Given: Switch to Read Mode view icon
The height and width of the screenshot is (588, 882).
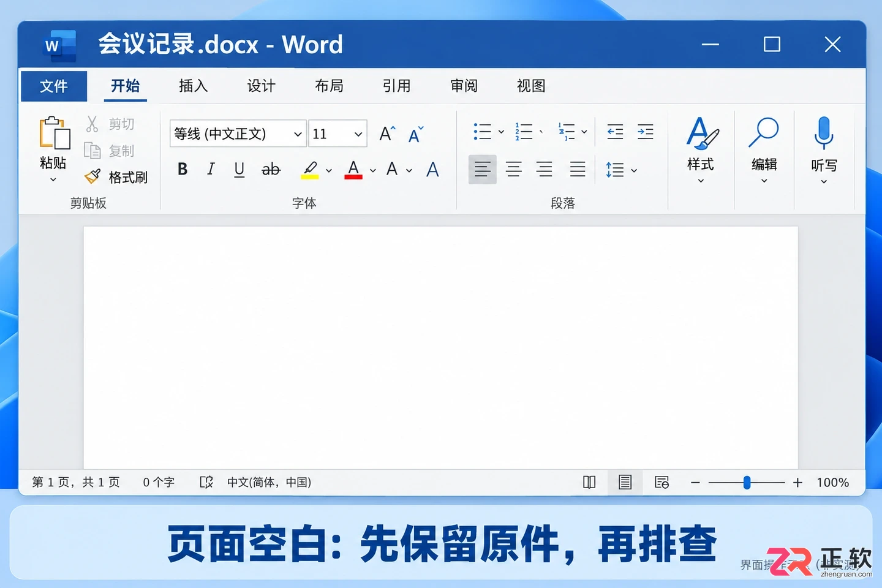Looking at the screenshot, I should pyautogui.click(x=589, y=483).
